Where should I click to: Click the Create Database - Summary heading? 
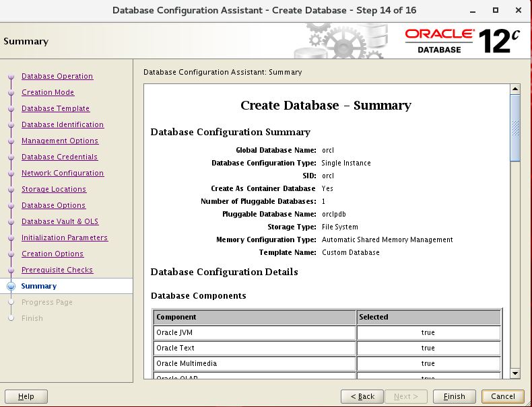click(x=326, y=106)
